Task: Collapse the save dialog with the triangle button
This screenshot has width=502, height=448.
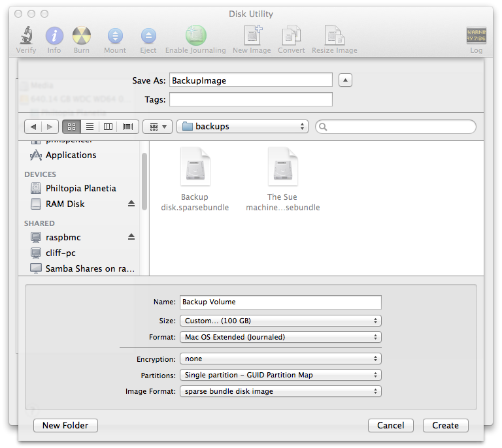Action: coord(345,80)
